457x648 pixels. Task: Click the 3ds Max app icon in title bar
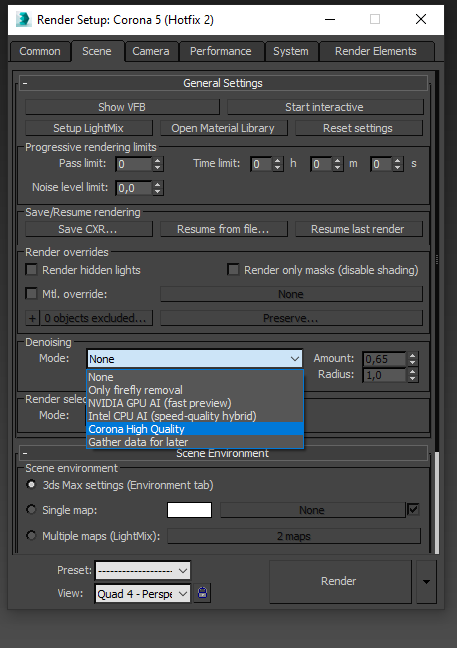click(x=24, y=19)
